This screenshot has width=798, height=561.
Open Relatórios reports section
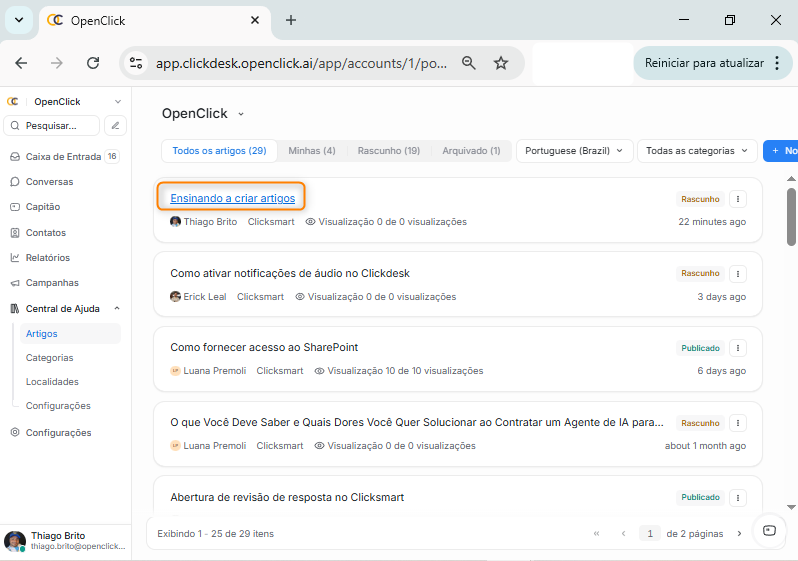point(47,258)
